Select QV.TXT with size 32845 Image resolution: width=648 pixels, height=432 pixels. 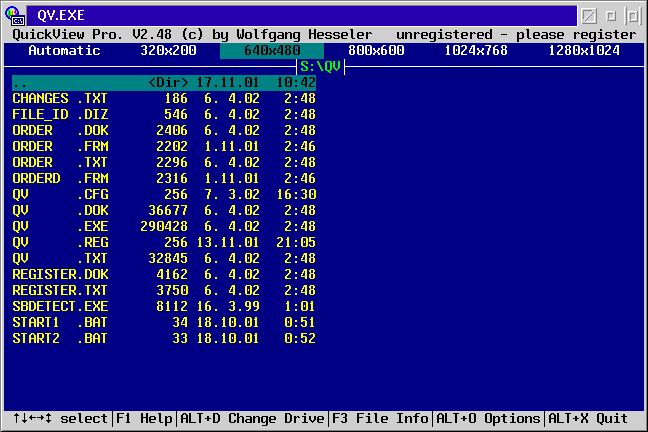click(164, 258)
